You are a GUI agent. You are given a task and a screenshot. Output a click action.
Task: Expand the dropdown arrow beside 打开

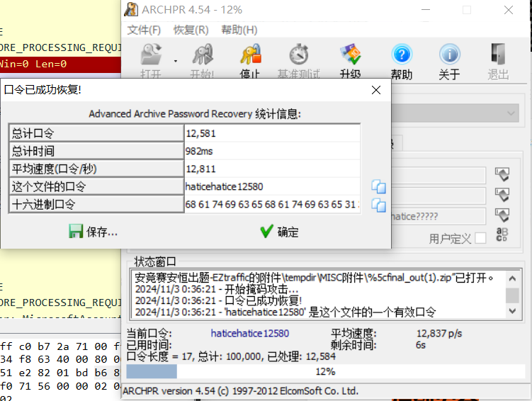[175, 60]
